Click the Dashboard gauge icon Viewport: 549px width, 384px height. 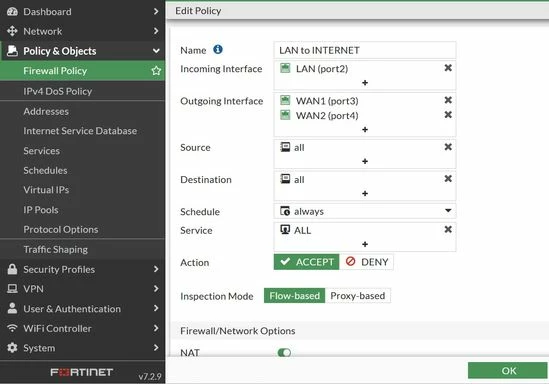pyautogui.click(x=12, y=12)
